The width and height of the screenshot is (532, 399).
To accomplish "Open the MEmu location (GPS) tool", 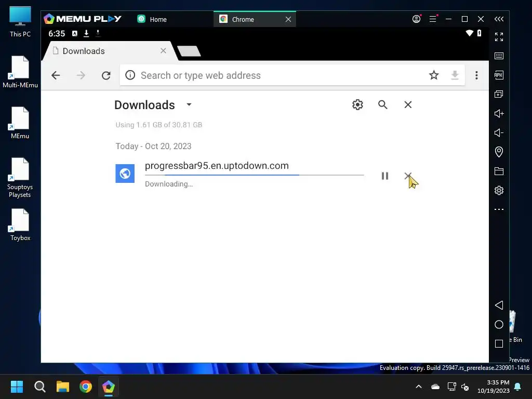I will point(499,152).
